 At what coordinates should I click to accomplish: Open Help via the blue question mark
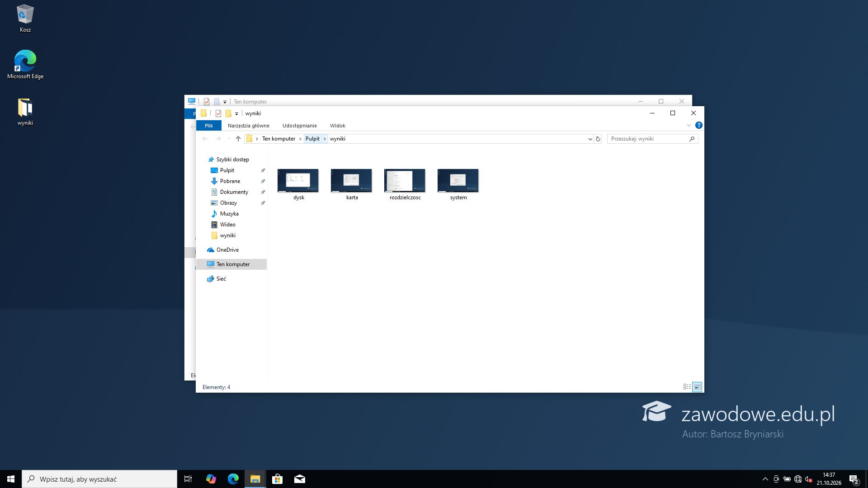pyautogui.click(x=699, y=125)
